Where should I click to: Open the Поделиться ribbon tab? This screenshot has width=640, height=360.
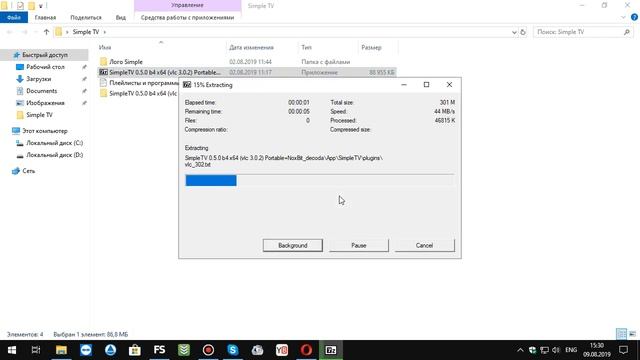click(86, 18)
